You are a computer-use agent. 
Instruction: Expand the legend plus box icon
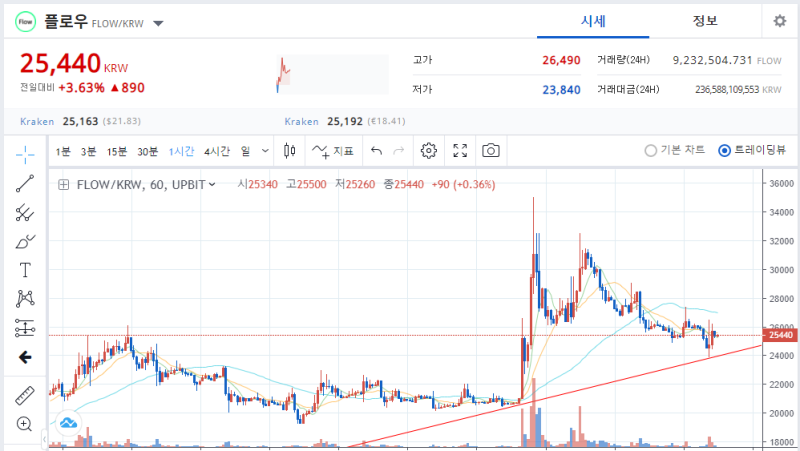(64, 185)
